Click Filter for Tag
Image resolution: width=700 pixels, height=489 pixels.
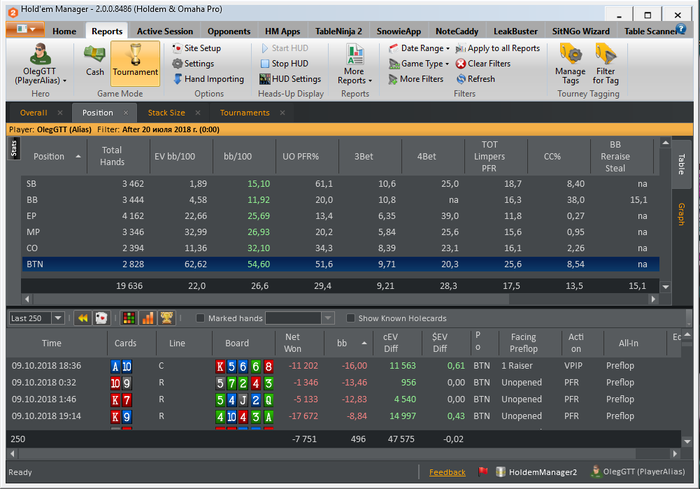(x=605, y=64)
